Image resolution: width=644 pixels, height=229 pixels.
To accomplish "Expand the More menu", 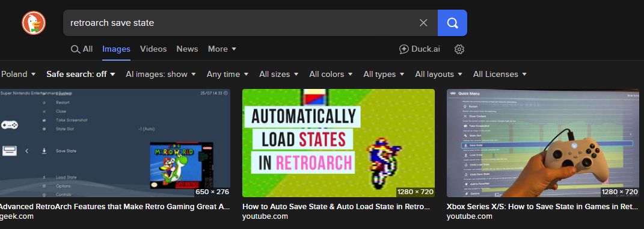I will pyautogui.click(x=222, y=49).
